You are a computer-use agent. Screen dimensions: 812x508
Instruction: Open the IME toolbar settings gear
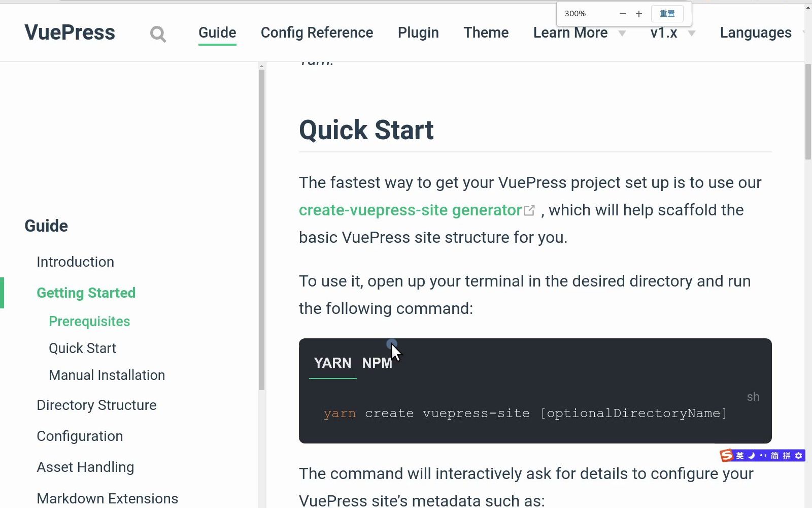point(798,456)
